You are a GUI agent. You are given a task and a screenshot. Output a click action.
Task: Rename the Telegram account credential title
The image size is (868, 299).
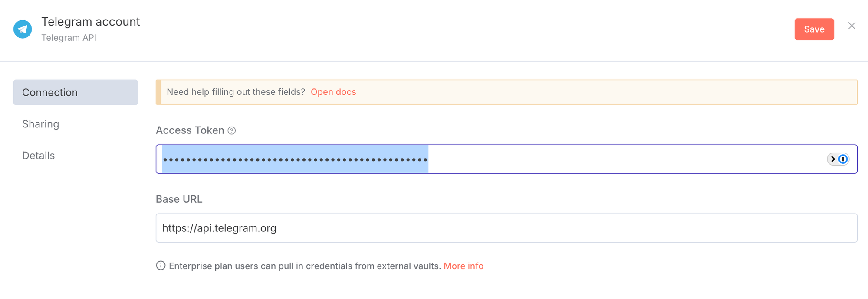tap(90, 22)
